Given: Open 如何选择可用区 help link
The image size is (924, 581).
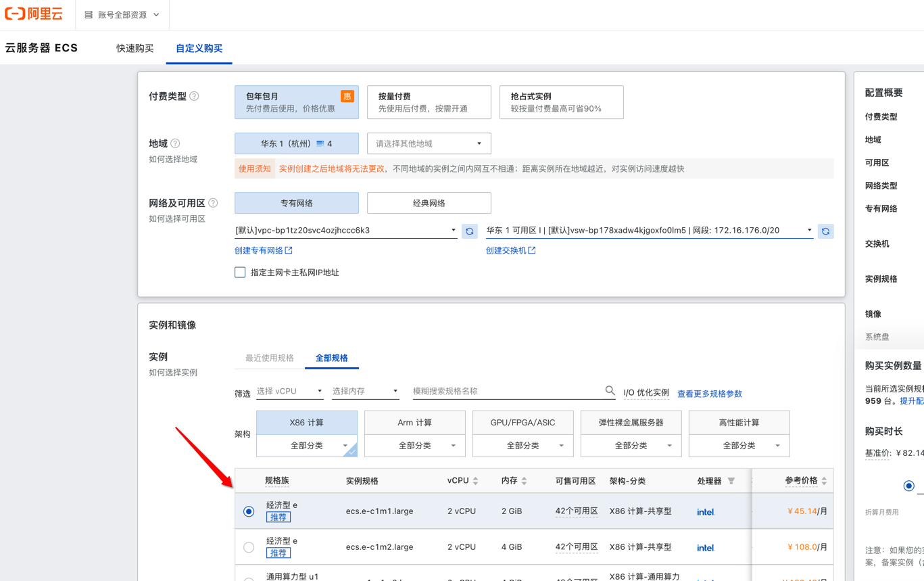Looking at the screenshot, I should pyautogui.click(x=177, y=218).
